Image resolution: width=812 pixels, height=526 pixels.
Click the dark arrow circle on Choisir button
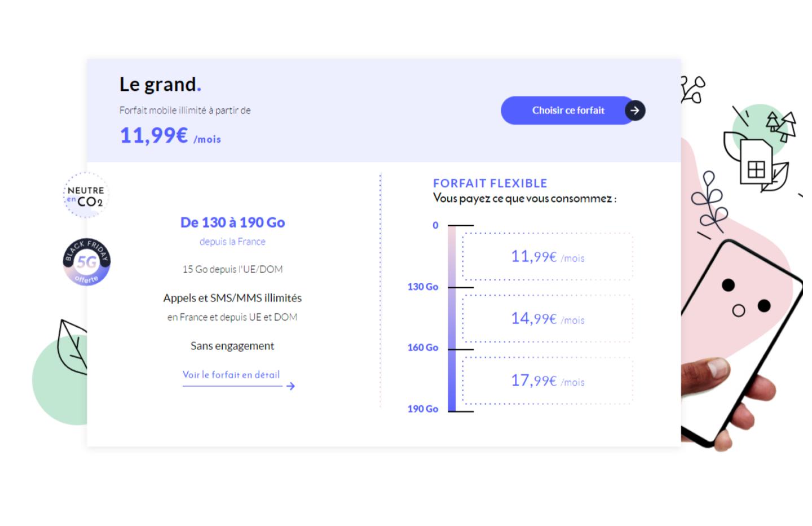(635, 111)
